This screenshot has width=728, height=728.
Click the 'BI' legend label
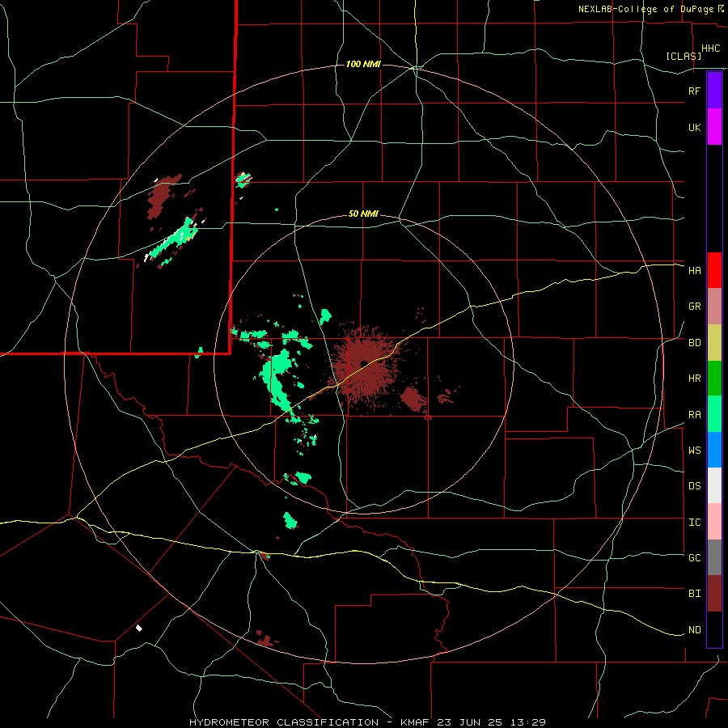coord(695,594)
